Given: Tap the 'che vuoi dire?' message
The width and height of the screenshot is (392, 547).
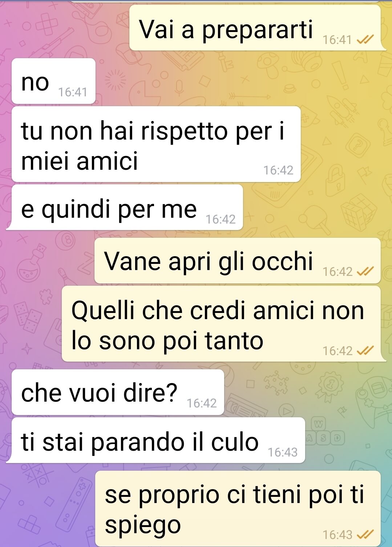Looking at the screenshot, I should 118,392.
